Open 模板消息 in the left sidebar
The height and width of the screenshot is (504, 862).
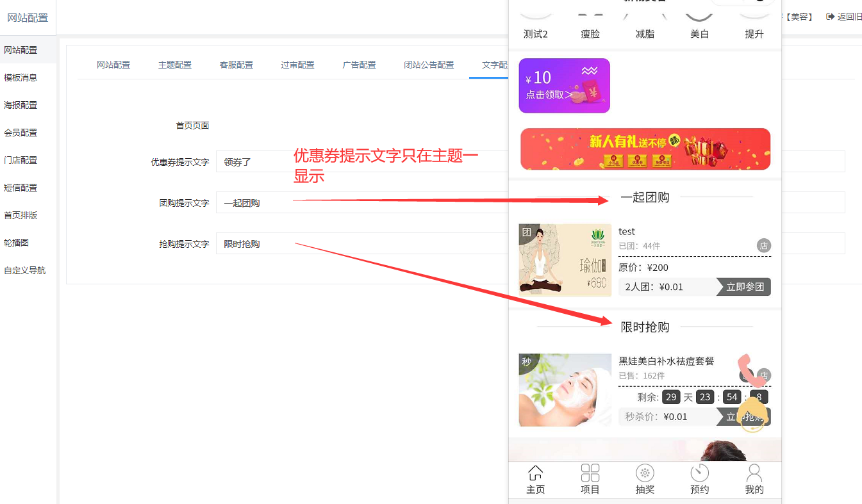tap(28, 77)
